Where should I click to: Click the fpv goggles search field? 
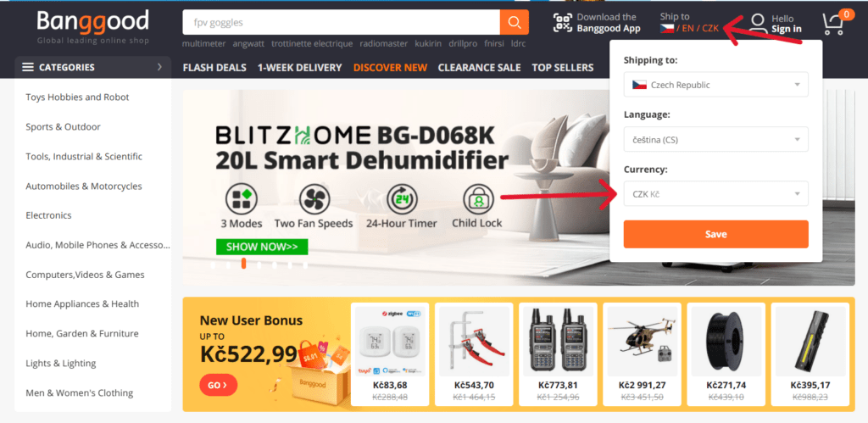341,23
